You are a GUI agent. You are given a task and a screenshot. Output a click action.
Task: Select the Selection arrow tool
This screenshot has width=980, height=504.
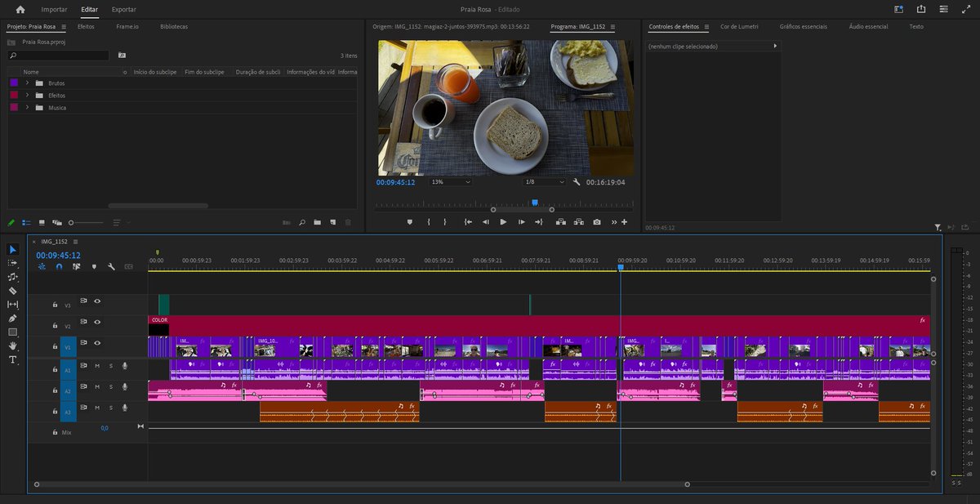coord(12,249)
